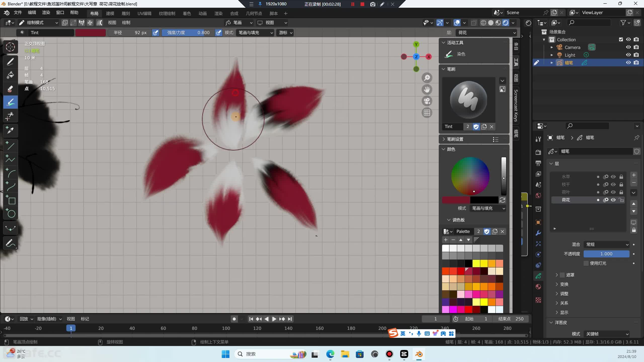Viewport: 644px width, 362px height.
Task: Adjust 强度/力度 0.800 slider
Action: point(188,33)
